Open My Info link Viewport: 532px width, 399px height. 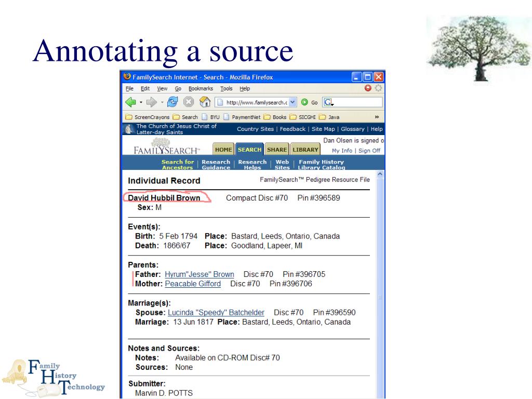pos(342,151)
